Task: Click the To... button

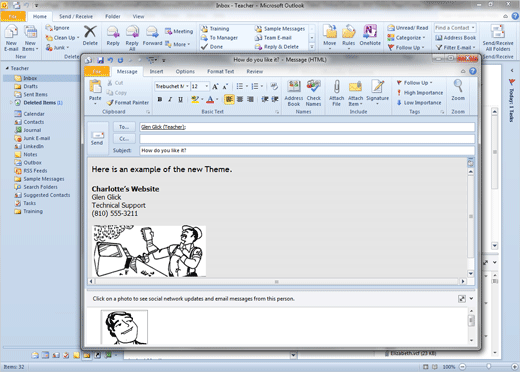Action: coord(124,127)
